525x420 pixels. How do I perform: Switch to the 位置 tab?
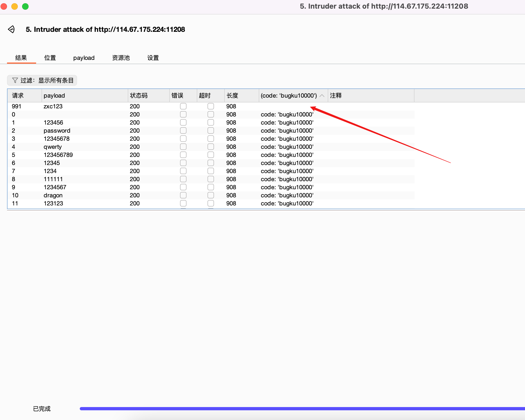[50, 58]
